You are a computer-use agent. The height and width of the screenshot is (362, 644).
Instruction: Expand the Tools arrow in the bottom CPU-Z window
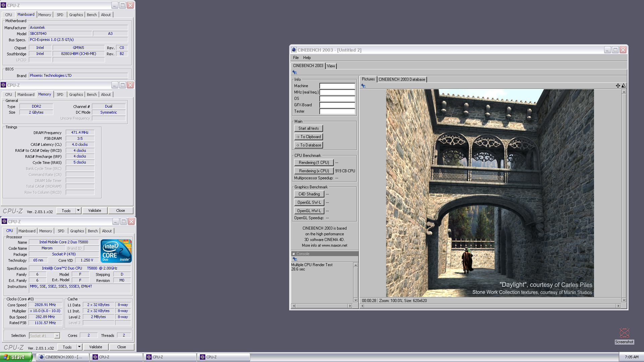79,347
